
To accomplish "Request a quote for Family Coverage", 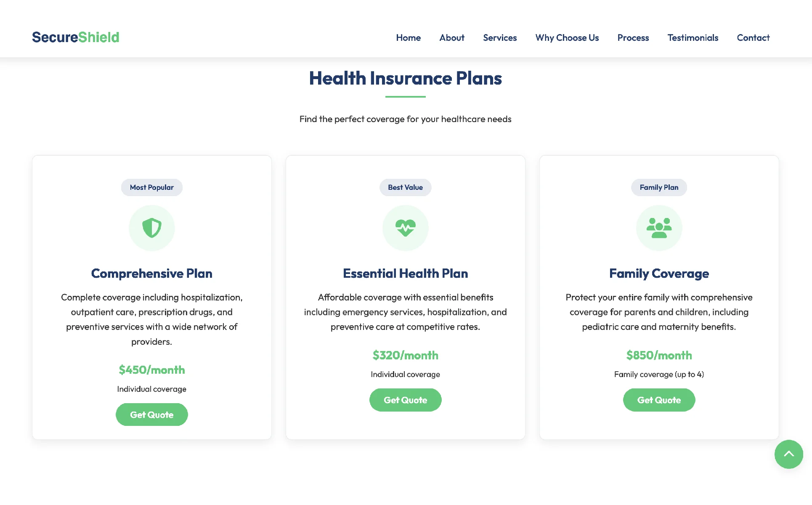I will (x=659, y=400).
